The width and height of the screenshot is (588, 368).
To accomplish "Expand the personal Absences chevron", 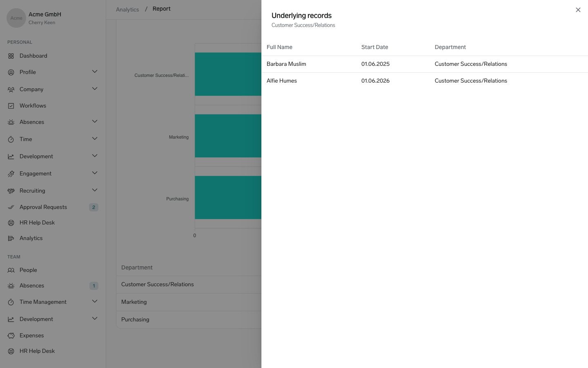I will [95, 121].
